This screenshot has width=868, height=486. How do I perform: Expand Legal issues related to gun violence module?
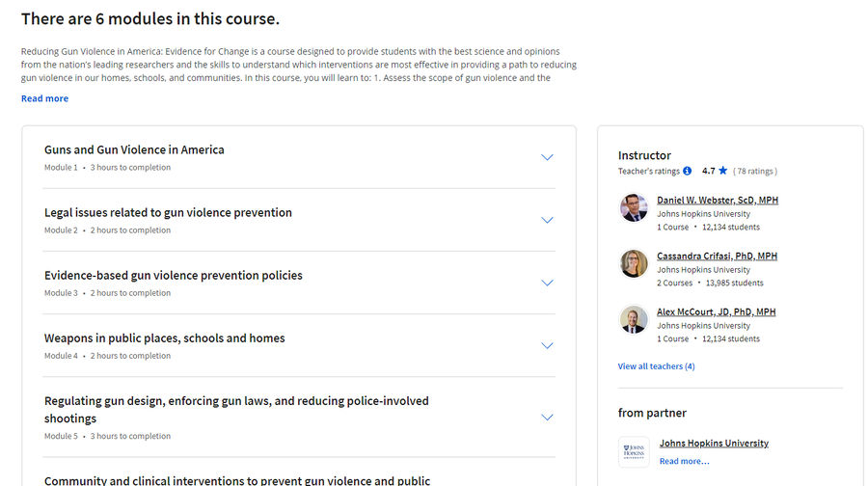point(547,220)
